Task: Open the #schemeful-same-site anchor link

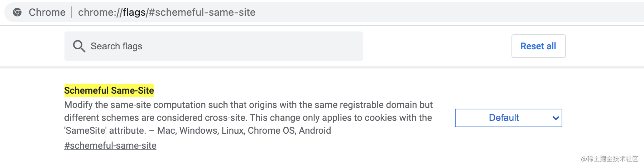Action: pyautogui.click(x=110, y=145)
